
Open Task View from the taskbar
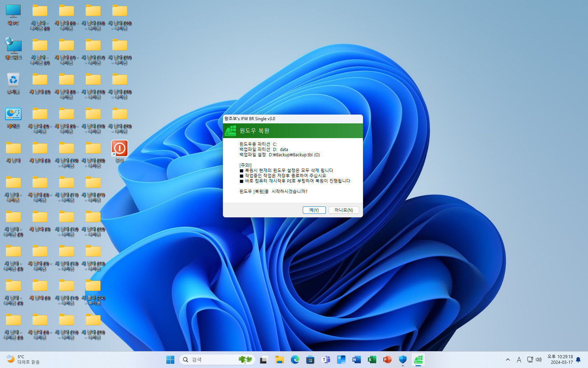264,360
